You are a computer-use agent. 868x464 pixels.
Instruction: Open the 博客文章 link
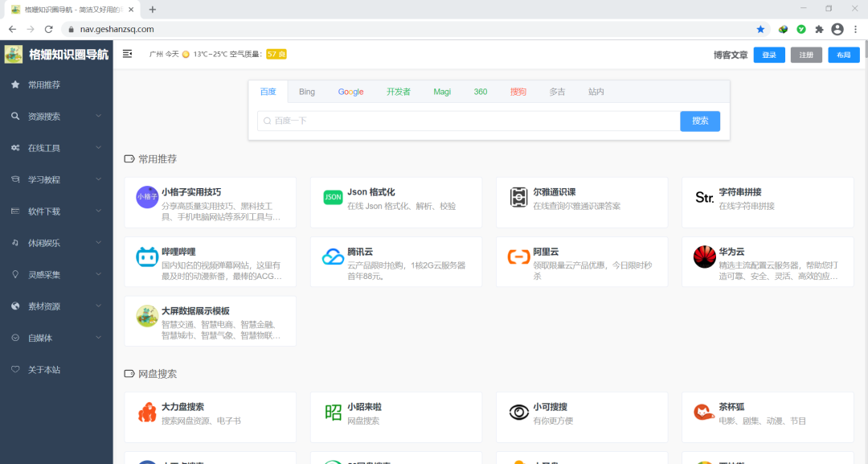point(730,55)
